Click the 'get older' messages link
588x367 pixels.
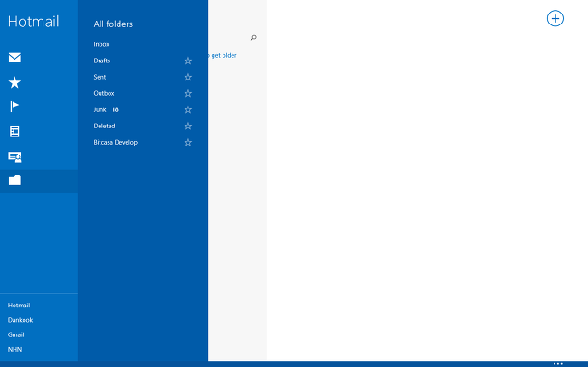click(223, 55)
